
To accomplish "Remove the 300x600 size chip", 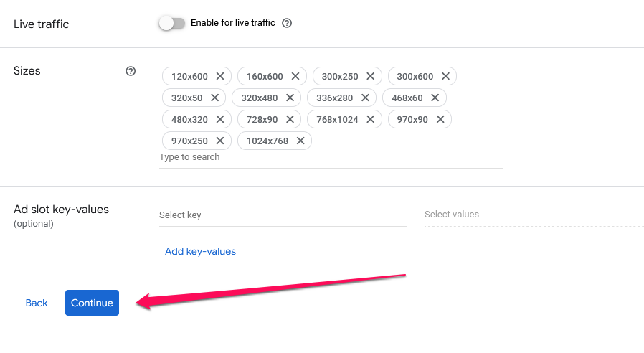I will (445, 77).
